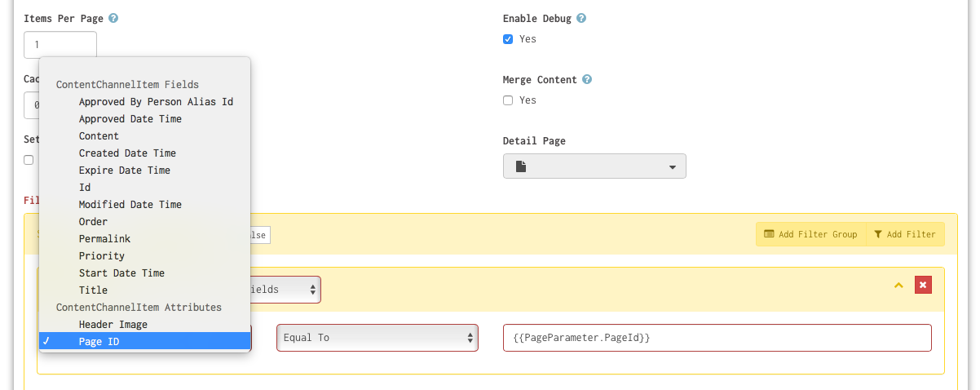Delete the filter with red X button
This screenshot has height=390, width=980.
tap(923, 285)
